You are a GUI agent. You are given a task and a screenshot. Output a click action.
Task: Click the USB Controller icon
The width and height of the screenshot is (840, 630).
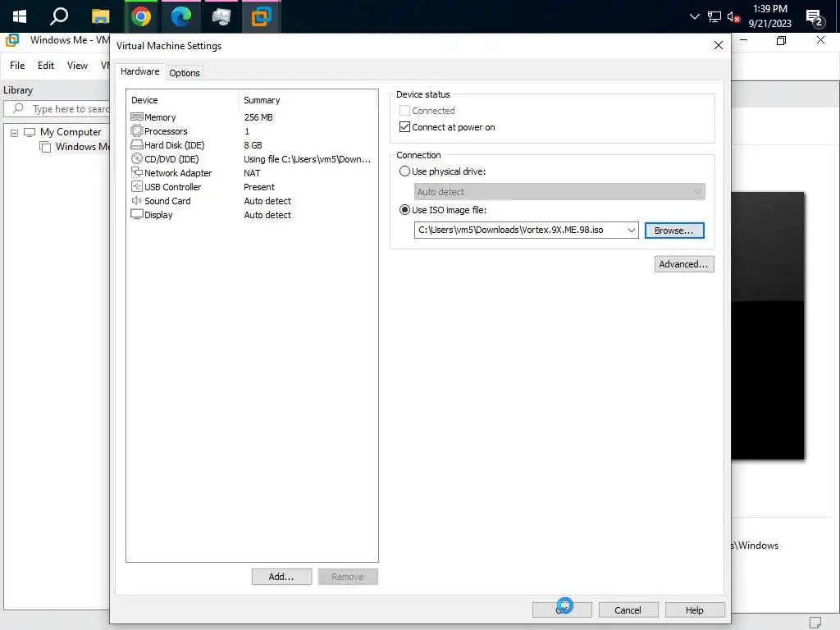point(137,186)
